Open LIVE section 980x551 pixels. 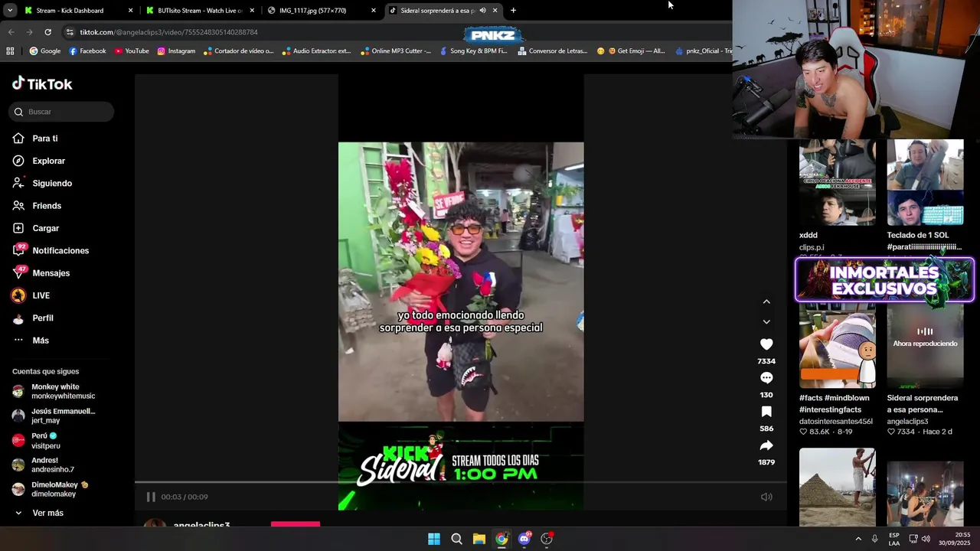coord(31,295)
